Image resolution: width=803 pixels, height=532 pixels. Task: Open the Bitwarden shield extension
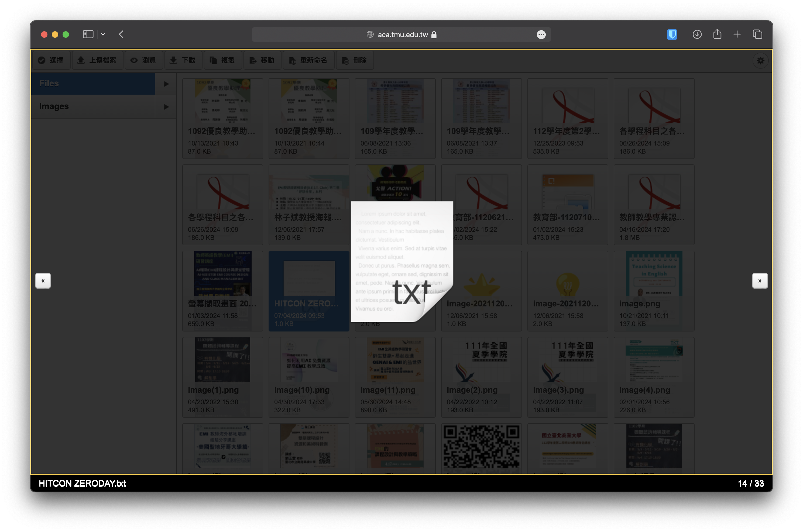(x=672, y=34)
